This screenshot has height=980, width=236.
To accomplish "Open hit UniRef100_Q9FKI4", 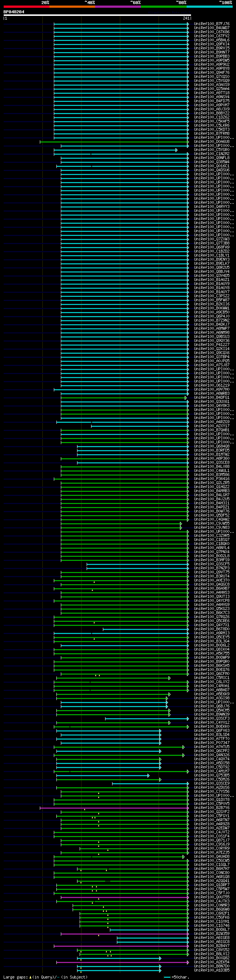I will [212, 44].
